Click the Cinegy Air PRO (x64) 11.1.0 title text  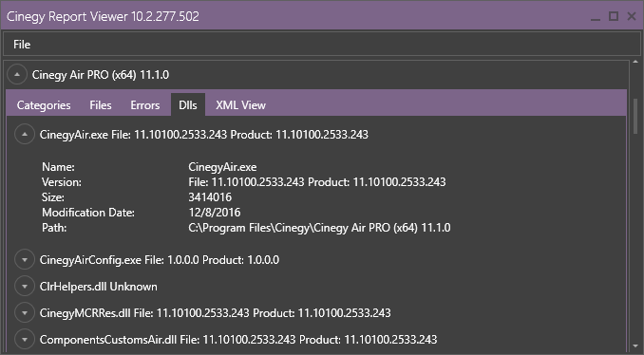pyautogui.click(x=101, y=75)
